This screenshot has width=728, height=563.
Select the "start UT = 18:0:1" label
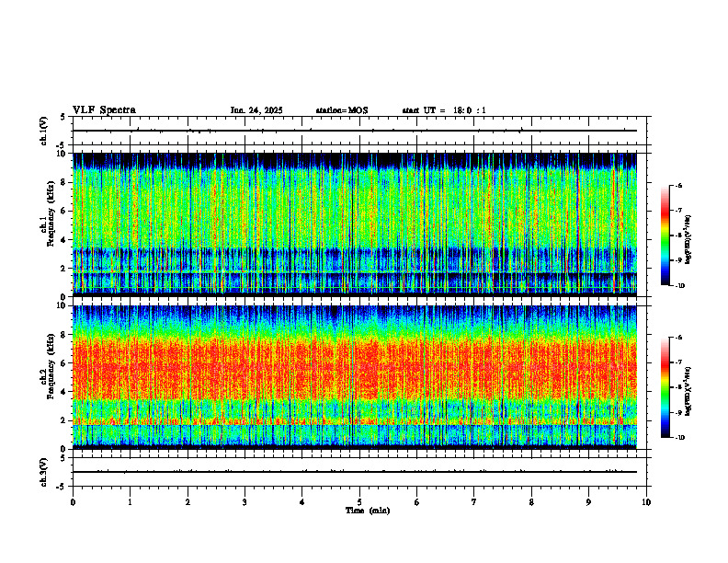point(444,110)
